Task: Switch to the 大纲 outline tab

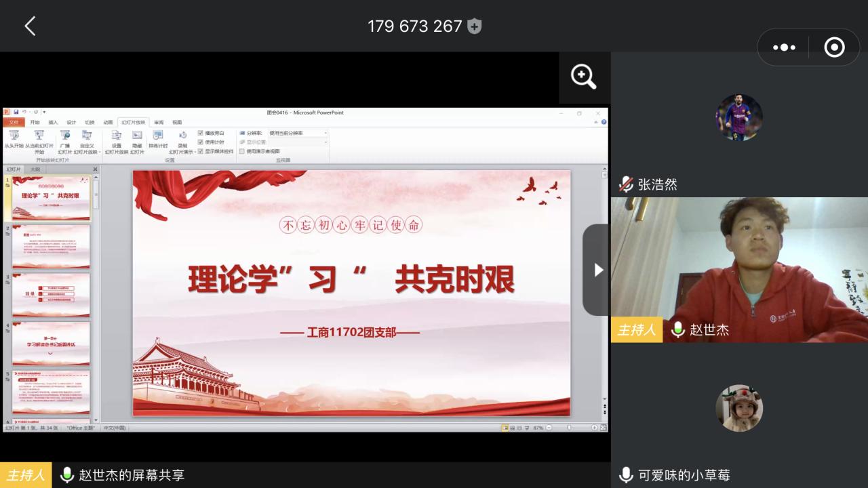Action: (x=35, y=169)
